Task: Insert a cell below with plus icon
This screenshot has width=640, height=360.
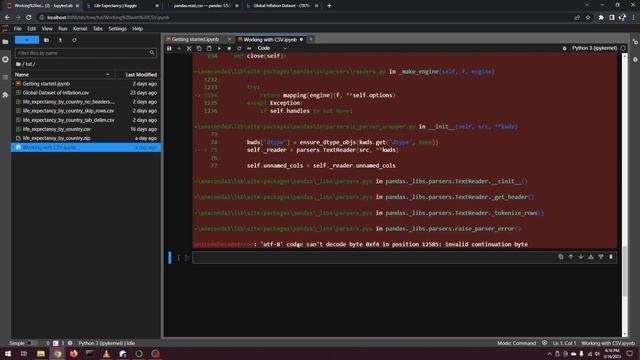Action: 179,48
